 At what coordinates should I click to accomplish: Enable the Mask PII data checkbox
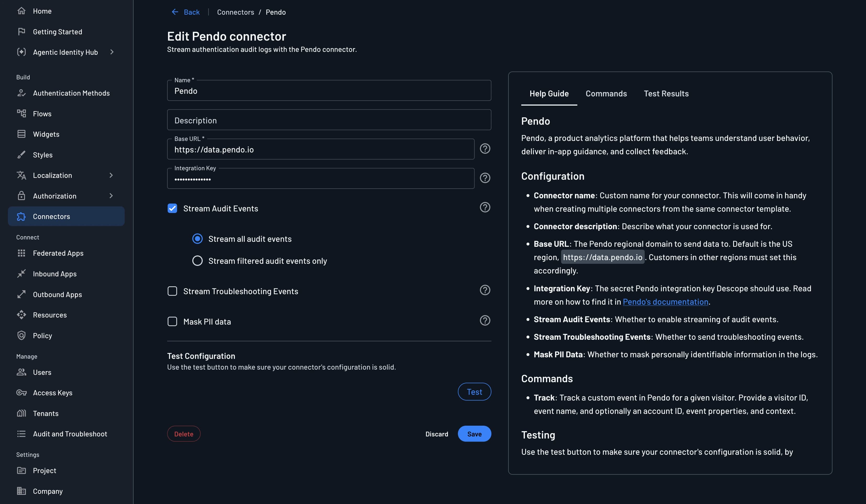click(172, 322)
